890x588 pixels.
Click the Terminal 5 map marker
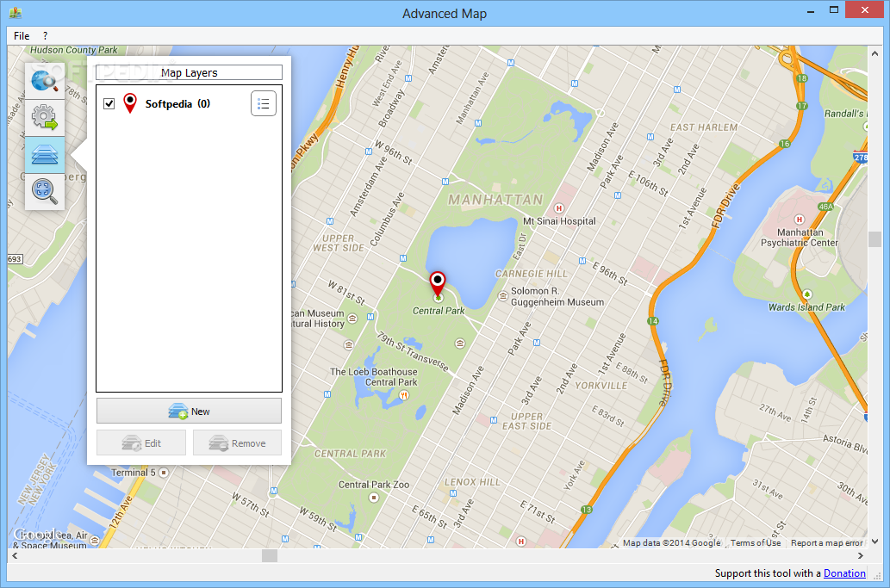(x=164, y=473)
